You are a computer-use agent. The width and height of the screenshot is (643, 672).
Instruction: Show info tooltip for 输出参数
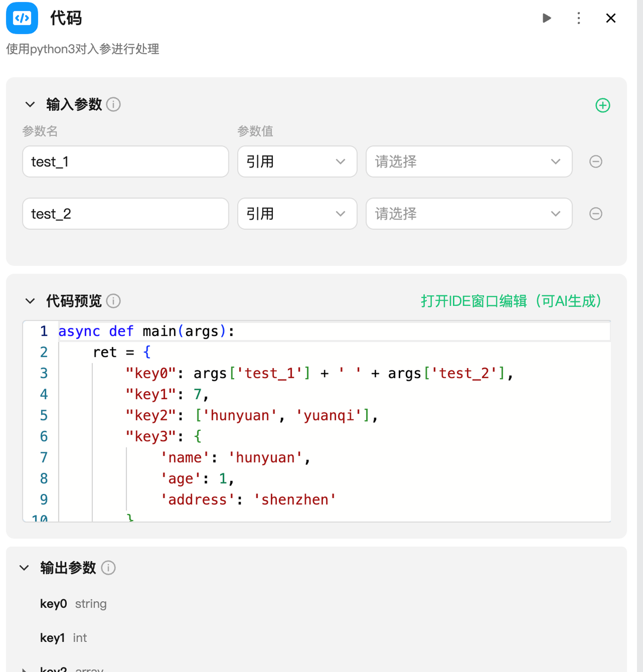[x=108, y=568]
